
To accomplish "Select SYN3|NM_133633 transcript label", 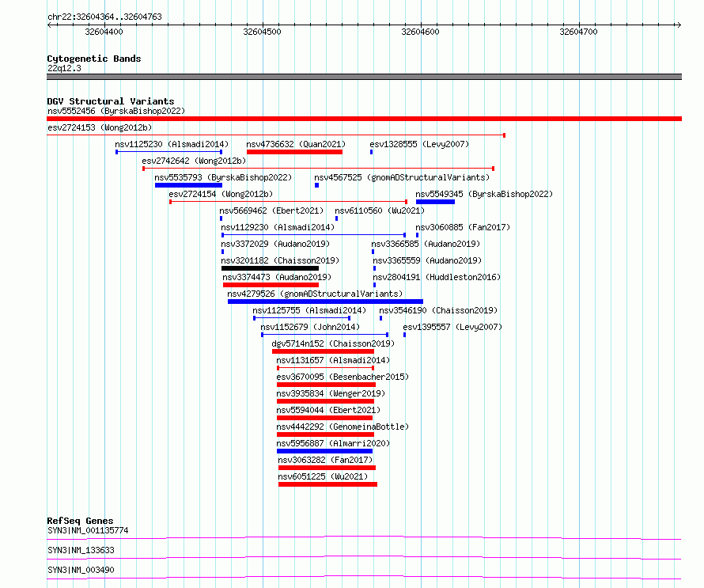I will pyautogui.click(x=81, y=550).
